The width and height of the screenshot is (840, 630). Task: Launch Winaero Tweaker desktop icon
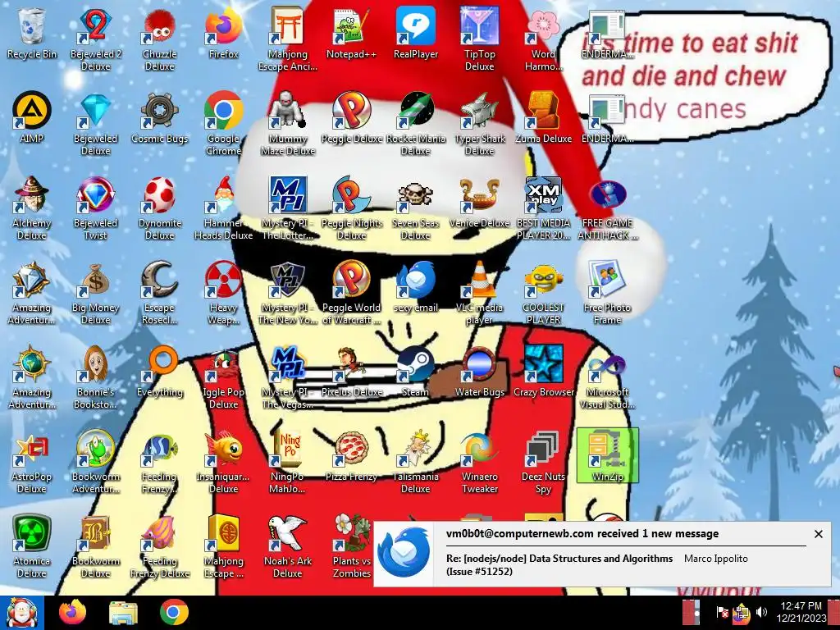[479, 463]
